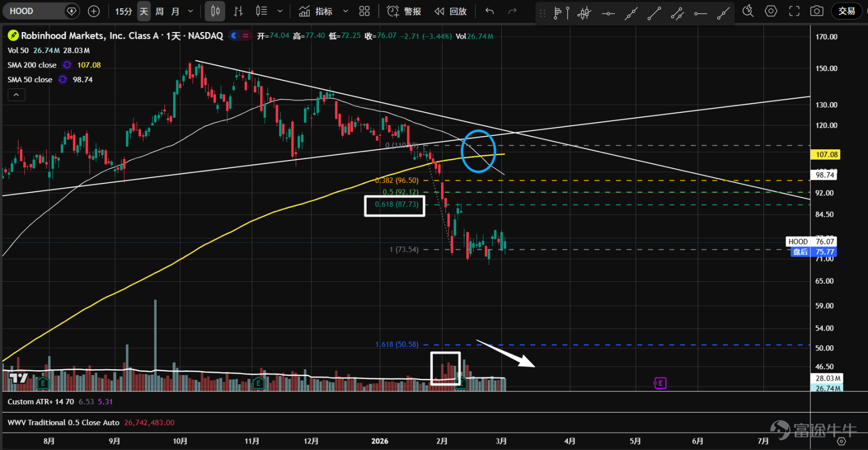Select the fixed range volume profile tool
Image resolution: width=868 pixels, height=450 pixels.
click(560, 13)
